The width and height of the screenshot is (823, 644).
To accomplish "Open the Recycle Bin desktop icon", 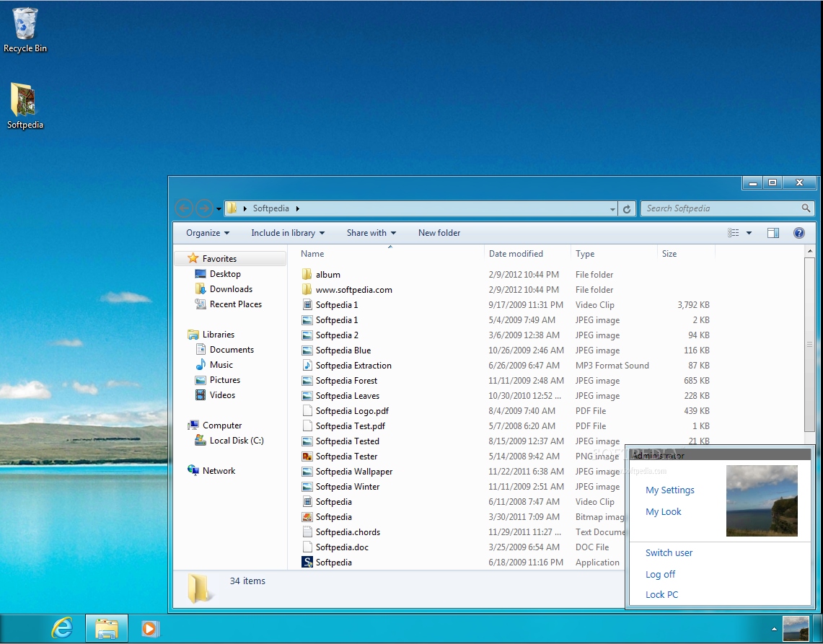I will (x=25, y=30).
